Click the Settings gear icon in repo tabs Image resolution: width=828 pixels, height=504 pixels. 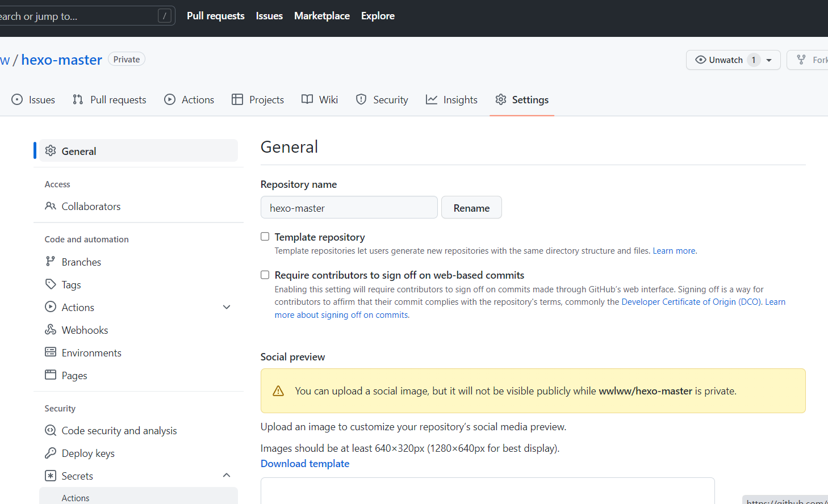click(x=501, y=99)
